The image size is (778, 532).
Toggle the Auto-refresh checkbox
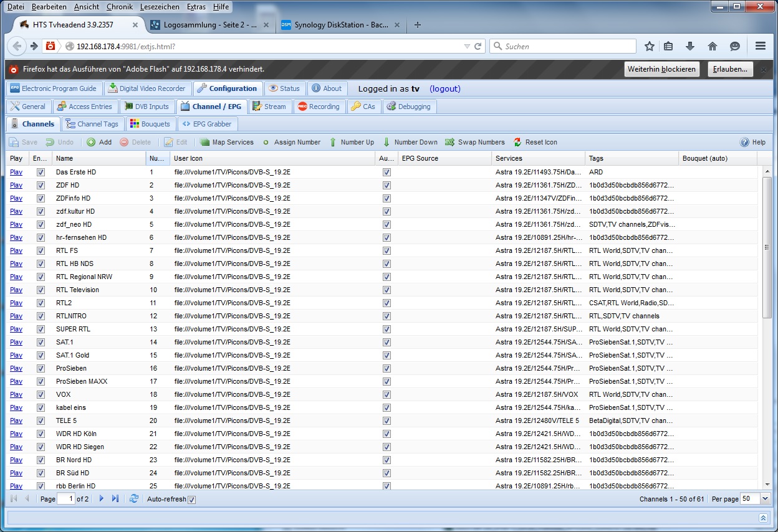pos(192,500)
